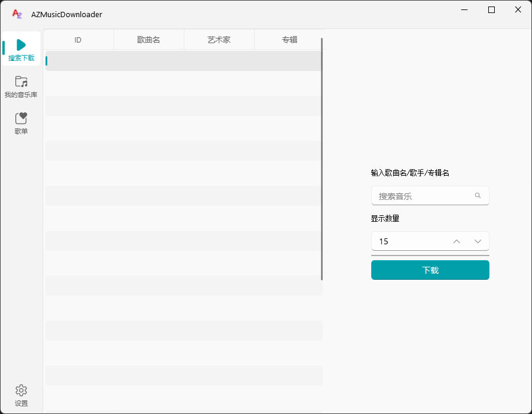This screenshot has width=532, height=414.
Task: Click the 下载 download button
Action: [430, 270]
